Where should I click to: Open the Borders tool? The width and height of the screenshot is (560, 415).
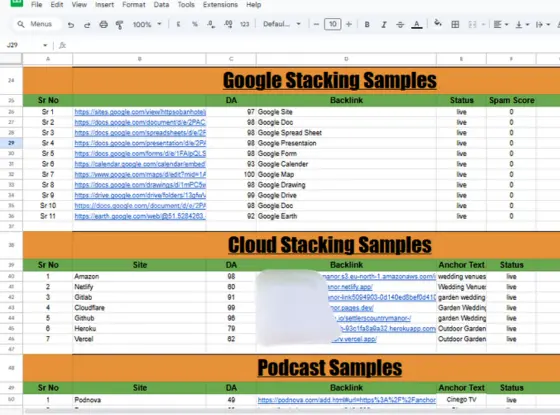tap(455, 24)
